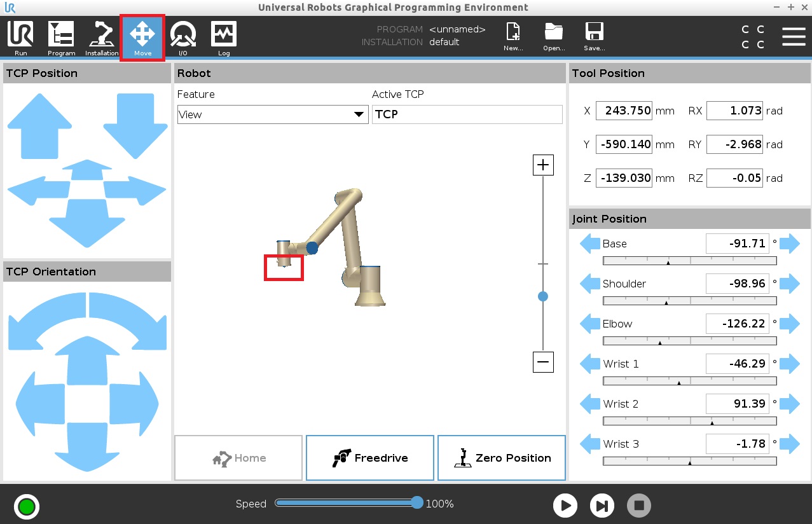Screen dimensions: 812x524
Task: Click the Wrist 2 joint angle value
Action: 738,404
